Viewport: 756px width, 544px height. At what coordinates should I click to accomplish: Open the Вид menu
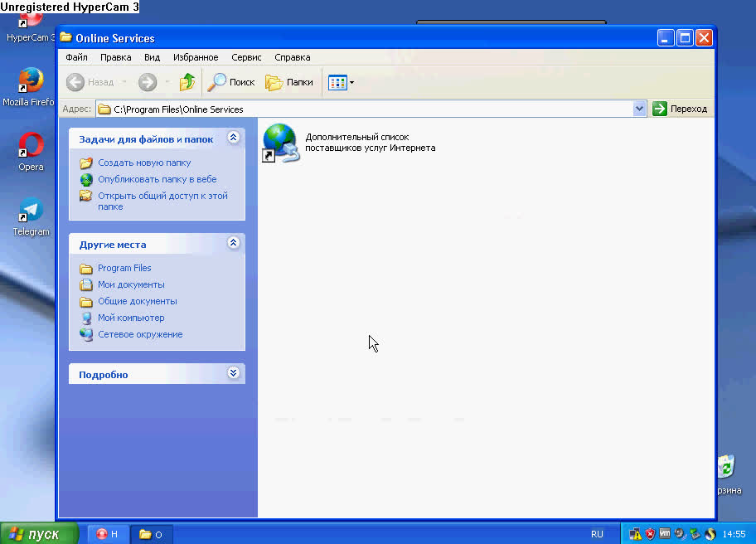(152, 57)
